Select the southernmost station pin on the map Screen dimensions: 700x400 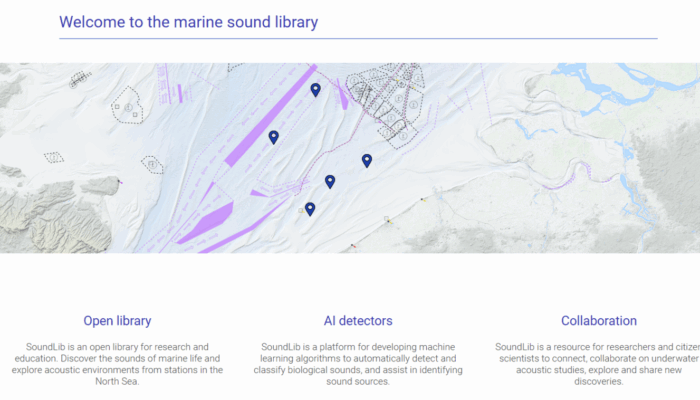[310, 209]
